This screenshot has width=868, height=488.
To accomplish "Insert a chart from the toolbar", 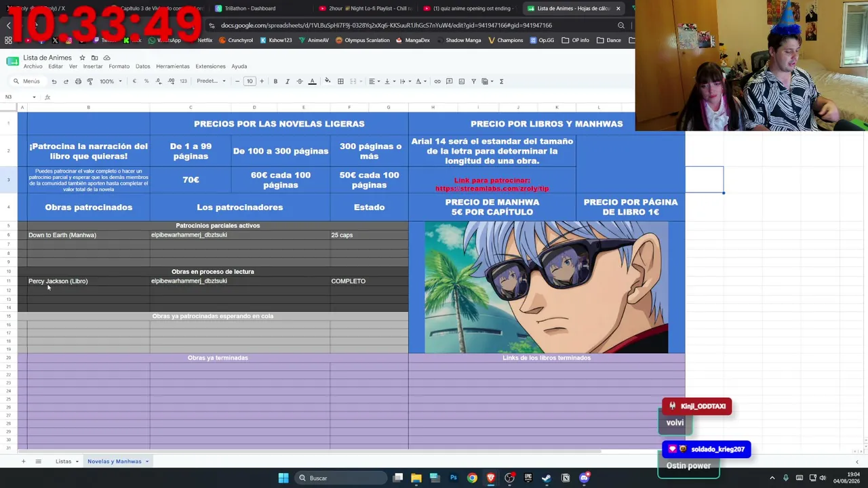I will coord(462,81).
